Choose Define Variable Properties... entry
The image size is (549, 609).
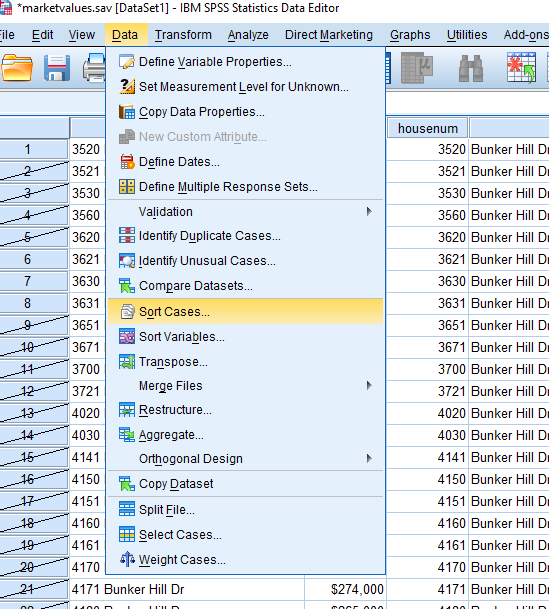click(245, 62)
